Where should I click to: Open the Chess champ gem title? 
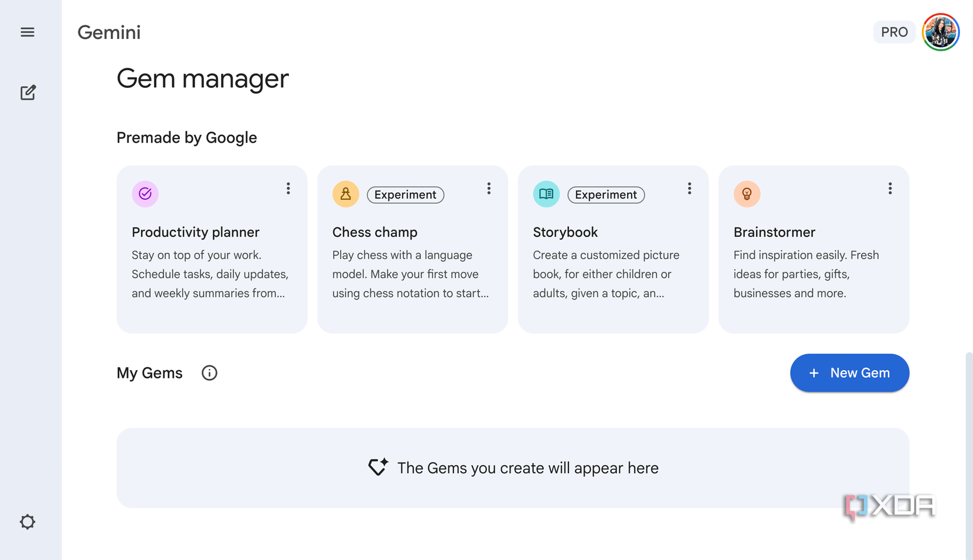[x=375, y=232]
